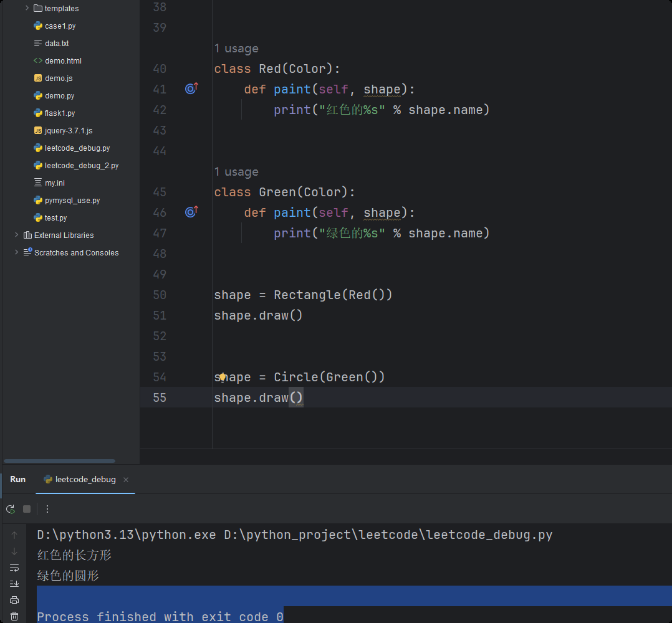The image size is (672, 623).
Task: Click 'Process finished with exit code 0' text
Action: (160, 617)
